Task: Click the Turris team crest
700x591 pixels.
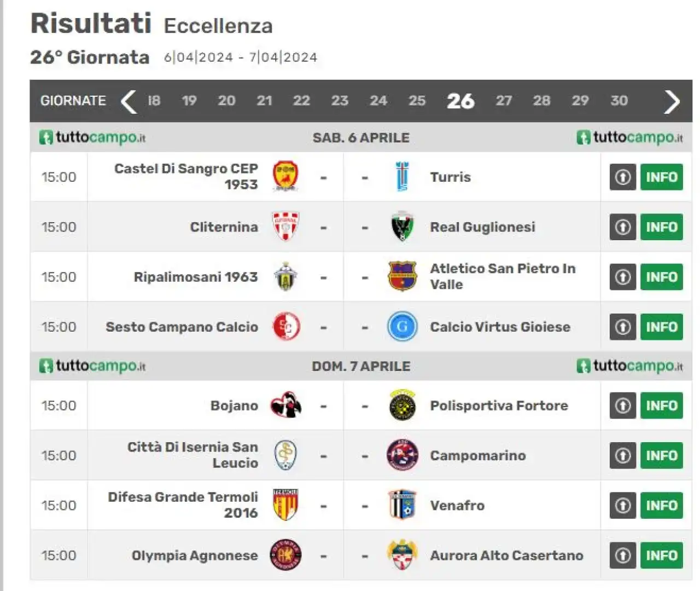Action: tap(402, 177)
